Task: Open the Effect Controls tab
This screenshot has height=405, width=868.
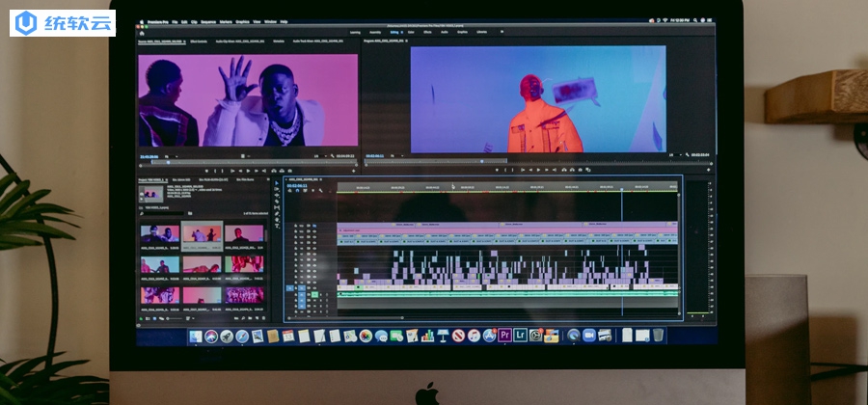Action: (198, 40)
